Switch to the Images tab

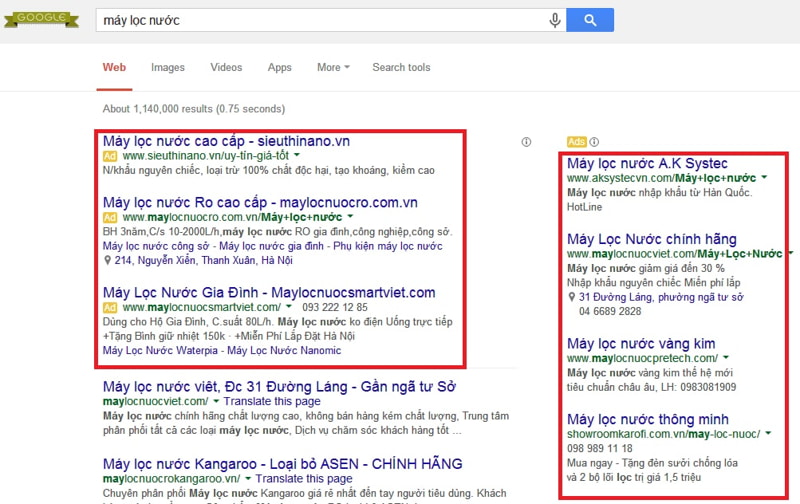click(168, 68)
